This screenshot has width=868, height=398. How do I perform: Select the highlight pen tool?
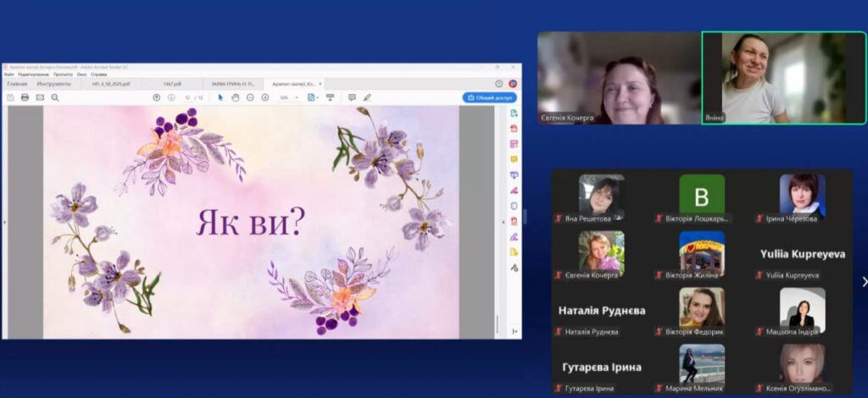pos(367,97)
